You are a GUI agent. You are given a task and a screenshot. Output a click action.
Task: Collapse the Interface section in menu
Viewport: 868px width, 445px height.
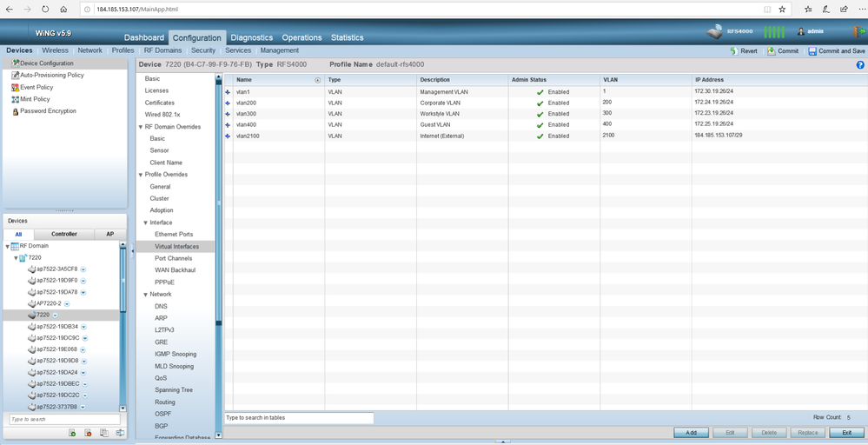[x=146, y=223]
